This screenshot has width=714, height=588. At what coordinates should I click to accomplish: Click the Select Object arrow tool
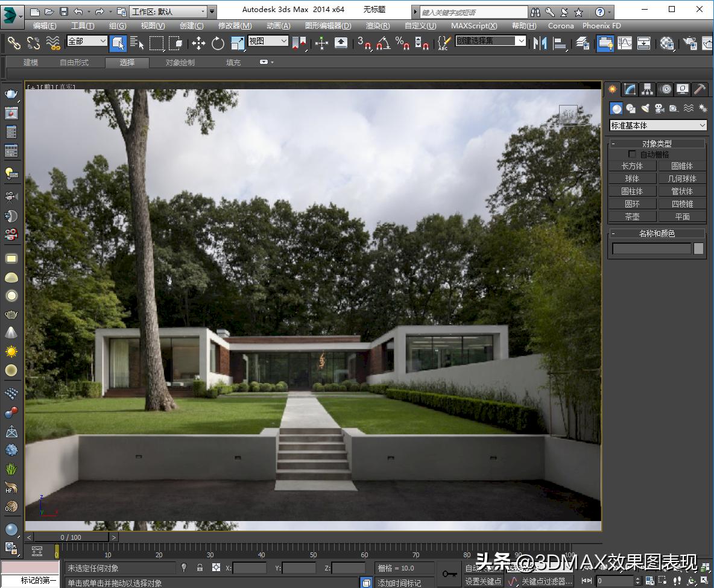(118, 43)
